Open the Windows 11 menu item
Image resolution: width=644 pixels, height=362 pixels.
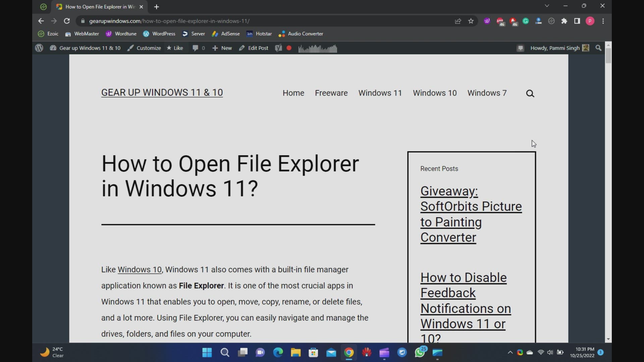pyautogui.click(x=380, y=93)
